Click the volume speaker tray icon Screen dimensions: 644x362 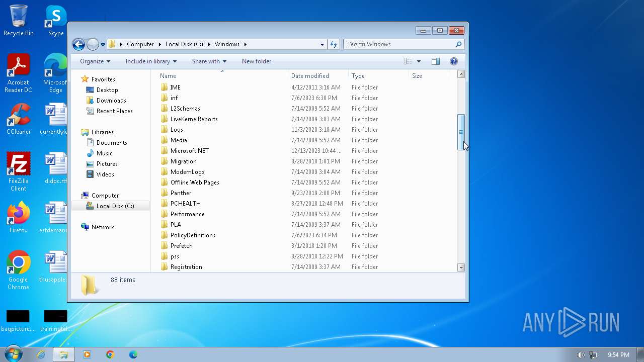581,355
